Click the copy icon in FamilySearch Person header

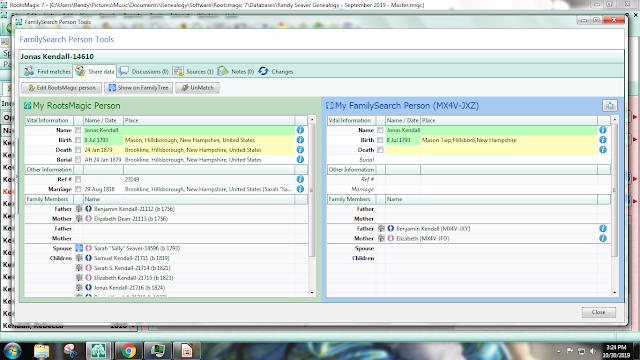[610, 106]
